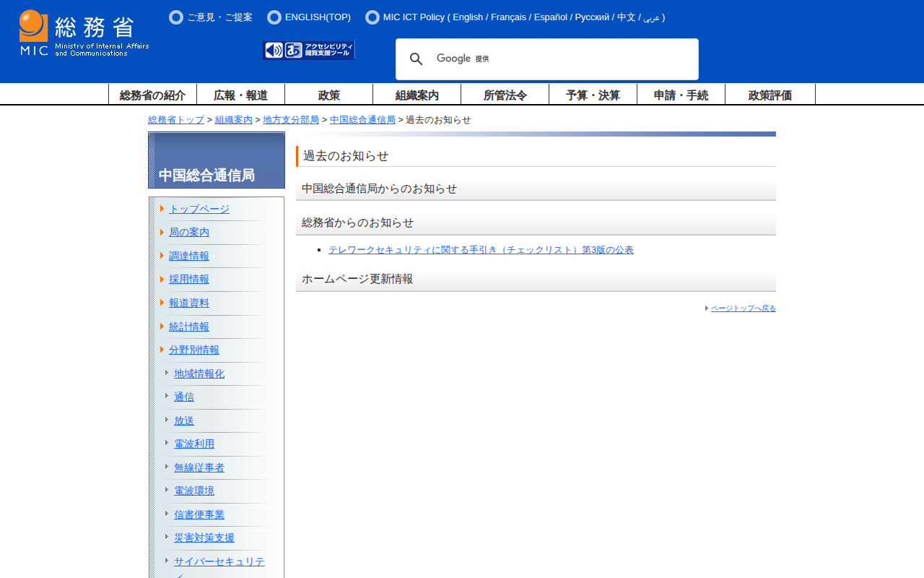
Task: Click the Français language link
Action: [x=508, y=17]
